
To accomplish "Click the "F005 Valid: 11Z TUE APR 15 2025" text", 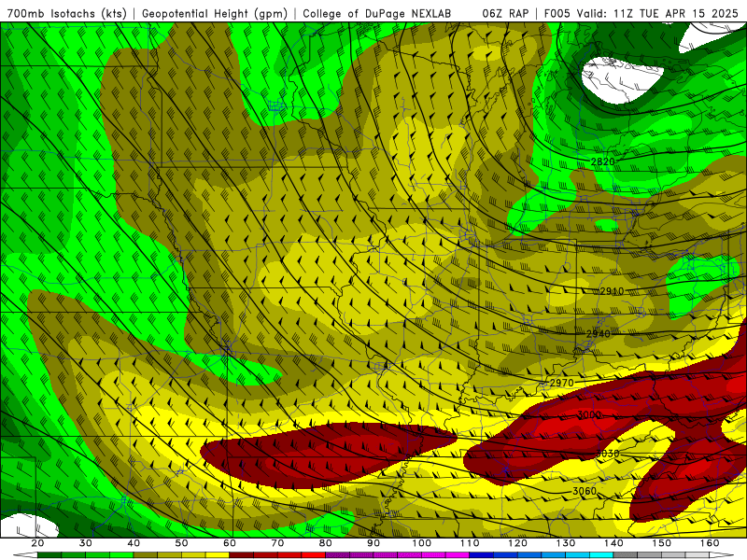I will (x=642, y=13).
